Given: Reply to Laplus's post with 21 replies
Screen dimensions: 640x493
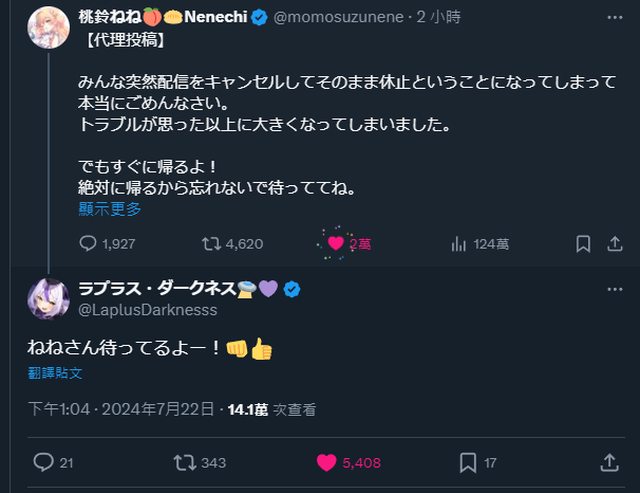Looking at the screenshot, I should tap(44, 462).
